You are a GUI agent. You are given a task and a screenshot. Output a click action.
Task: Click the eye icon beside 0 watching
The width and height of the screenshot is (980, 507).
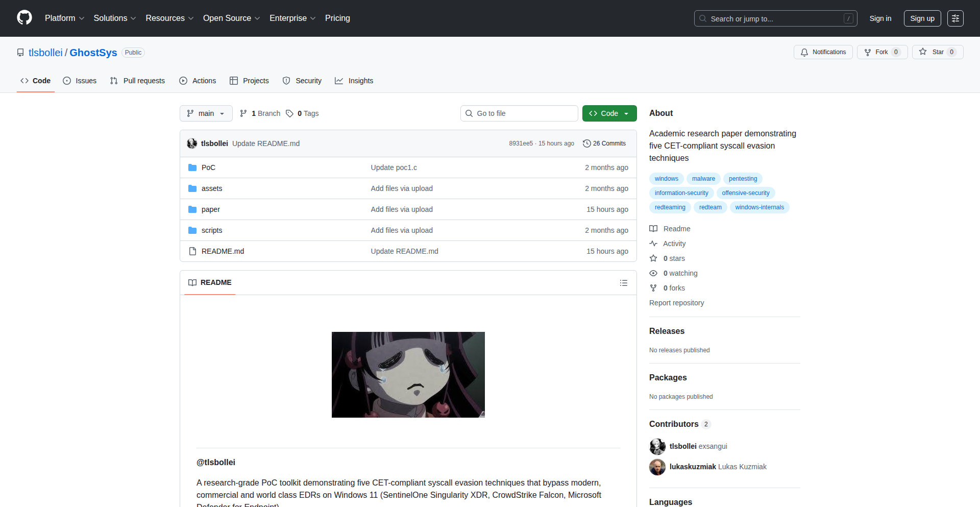coord(653,273)
